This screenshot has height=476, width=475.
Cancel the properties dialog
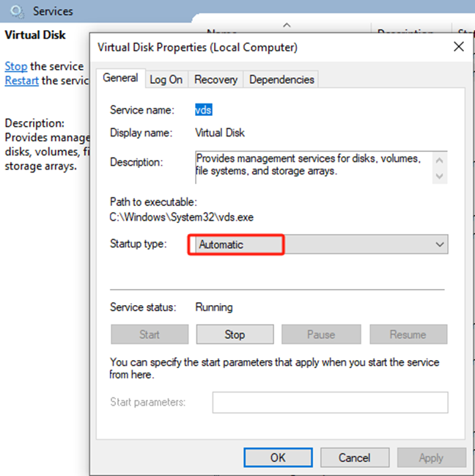pyautogui.click(x=354, y=458)
